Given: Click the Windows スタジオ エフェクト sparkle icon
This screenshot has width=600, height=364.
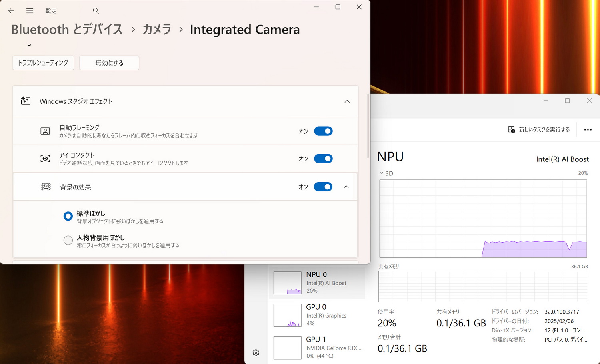Looking at the screenshot, I should click(x=25, y=101).
